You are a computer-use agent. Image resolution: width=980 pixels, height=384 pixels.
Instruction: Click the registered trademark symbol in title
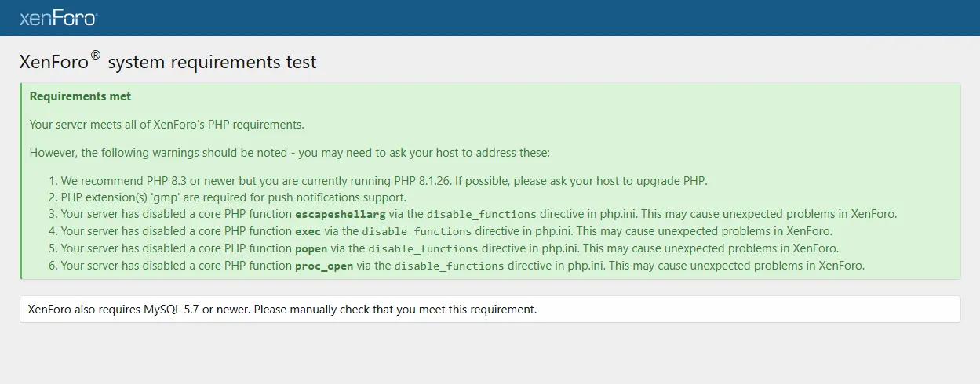coord(96,56)
